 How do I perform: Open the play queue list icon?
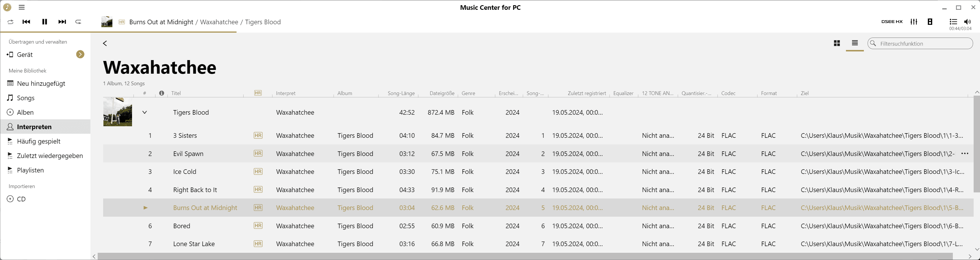[x=953, y=22]
